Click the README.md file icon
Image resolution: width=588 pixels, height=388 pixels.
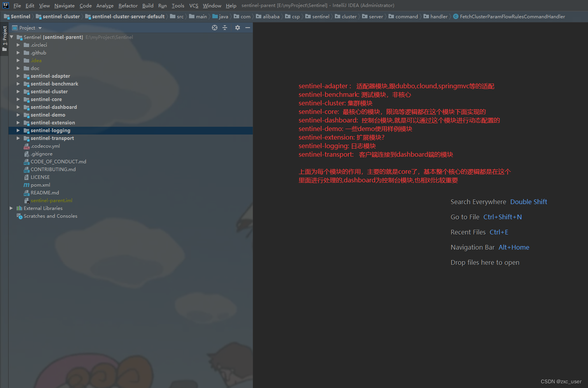26,193
